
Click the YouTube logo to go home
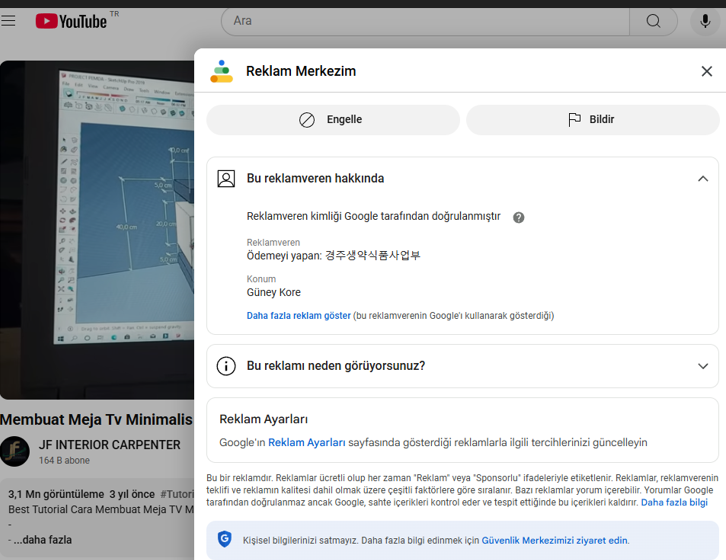coord(70,21)
